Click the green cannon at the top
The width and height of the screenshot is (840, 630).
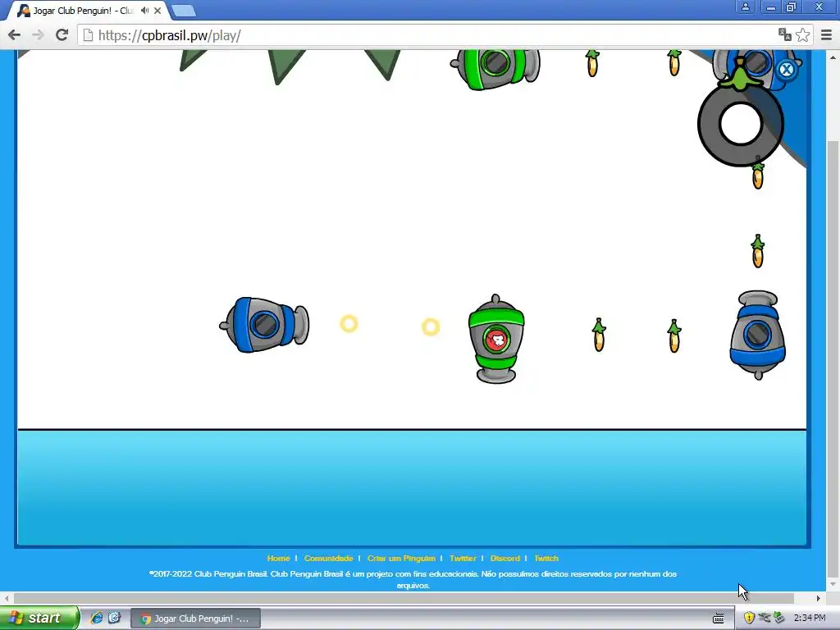point(495,69)
